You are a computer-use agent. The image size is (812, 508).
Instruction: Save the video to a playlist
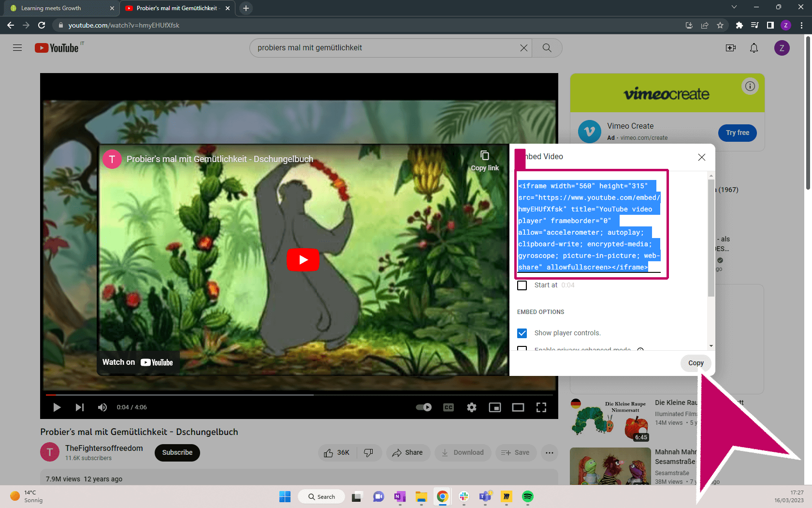coord(516,452)
